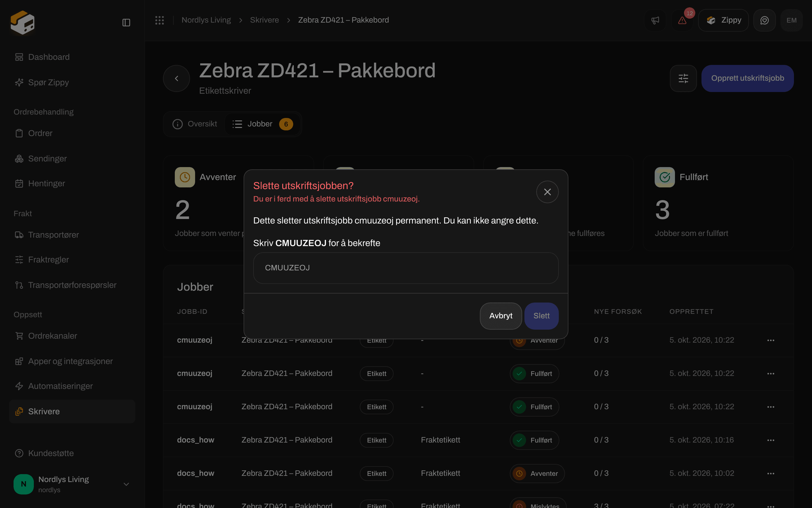812x508 pixels.
Task: Open Apper og integrasjoner
Action: point(72,361)
